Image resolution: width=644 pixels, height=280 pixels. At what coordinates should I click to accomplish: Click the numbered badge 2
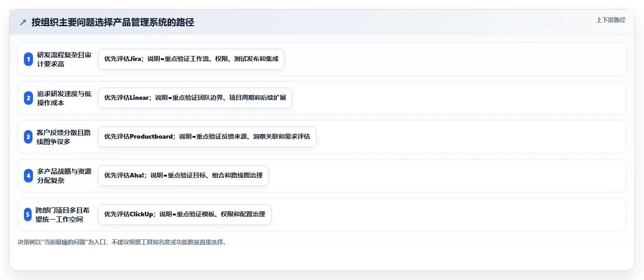pos(28,98)
